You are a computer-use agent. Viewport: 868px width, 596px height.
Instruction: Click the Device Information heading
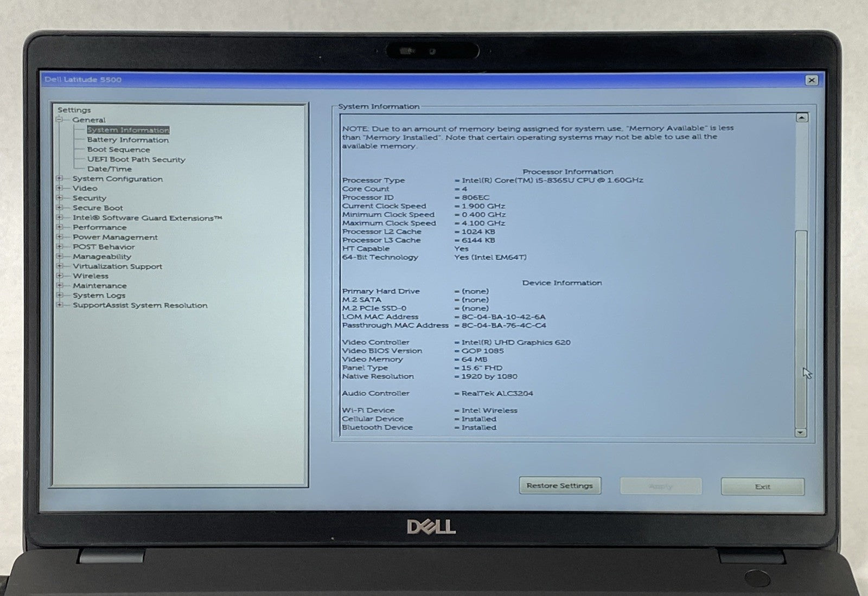(562, 283)
